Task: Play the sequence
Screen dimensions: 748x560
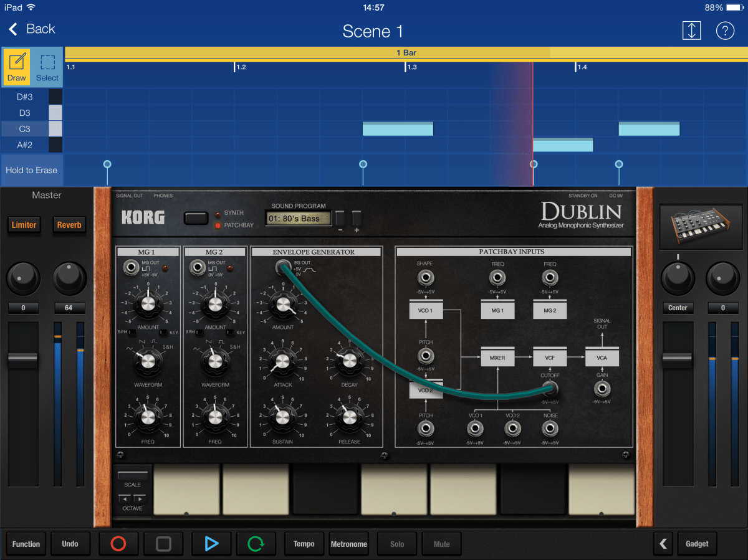Action: pyautogui.click(x=211, y=543)
